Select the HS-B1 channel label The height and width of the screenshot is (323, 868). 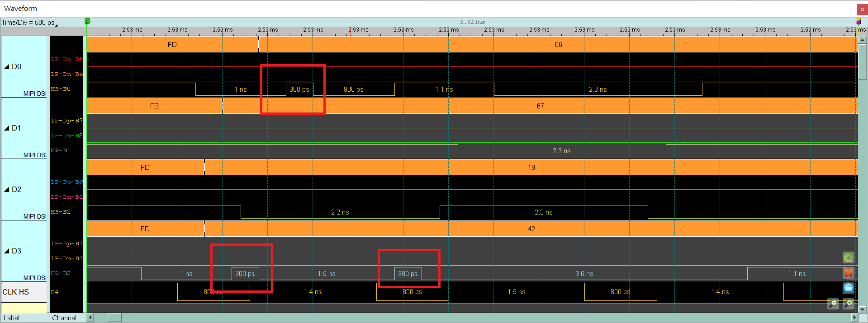61,150
